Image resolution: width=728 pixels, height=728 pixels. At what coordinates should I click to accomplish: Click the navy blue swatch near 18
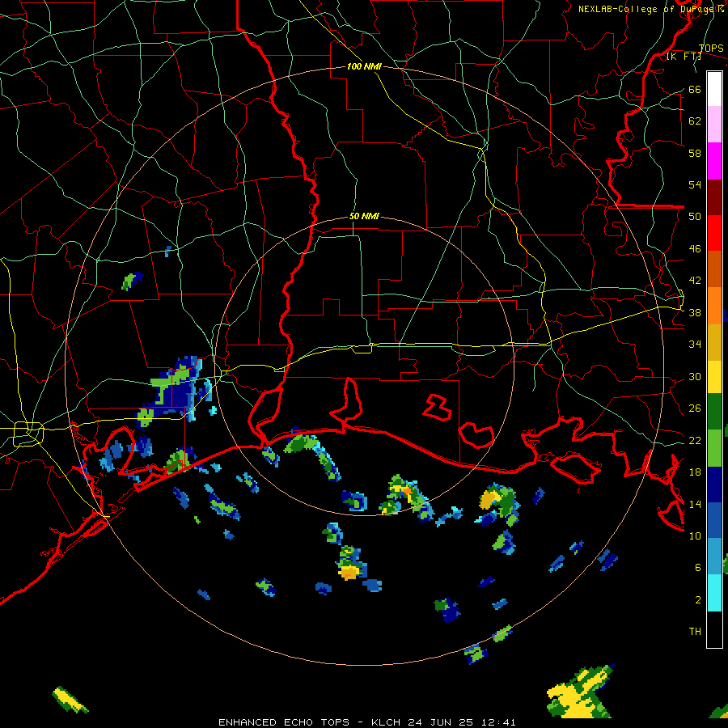[x=714, y=485]
